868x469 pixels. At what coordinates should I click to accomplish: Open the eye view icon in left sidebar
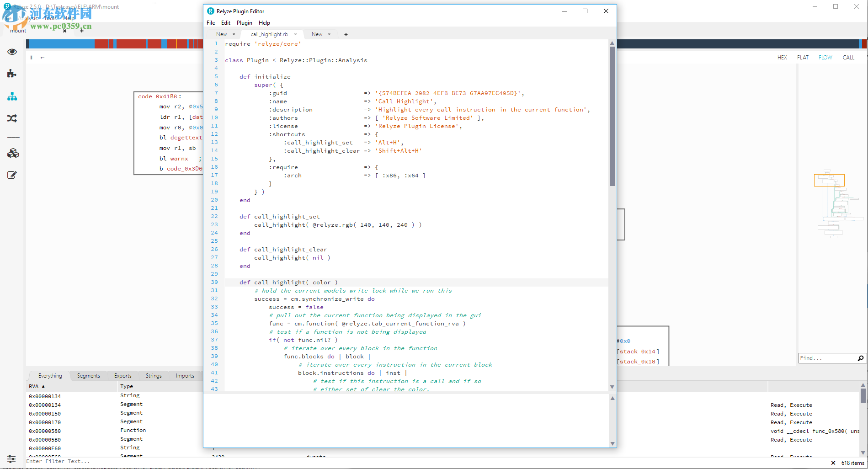tap(12, 52)
